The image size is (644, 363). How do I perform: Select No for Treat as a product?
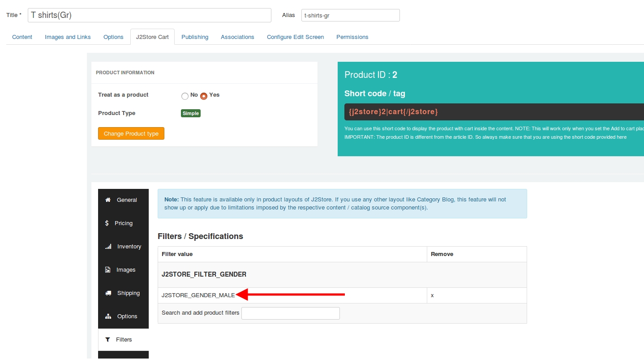pyautogui.click(x=185, y=96)
